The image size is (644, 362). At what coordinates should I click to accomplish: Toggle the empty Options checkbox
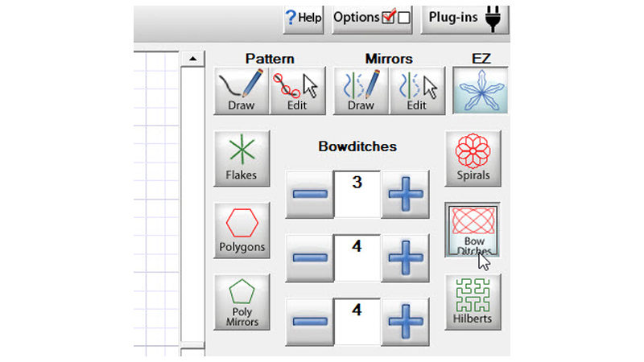point(403,18)
